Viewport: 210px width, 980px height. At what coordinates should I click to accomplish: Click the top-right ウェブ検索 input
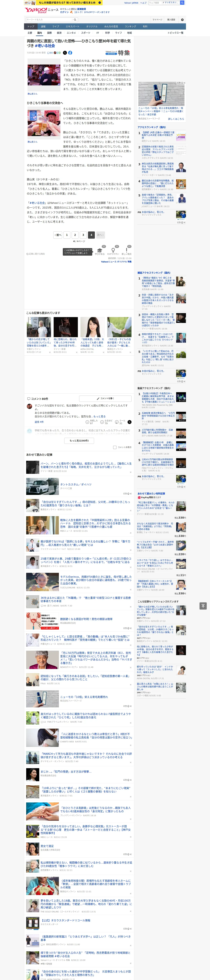pyautogui.click(x=164, y=3)
